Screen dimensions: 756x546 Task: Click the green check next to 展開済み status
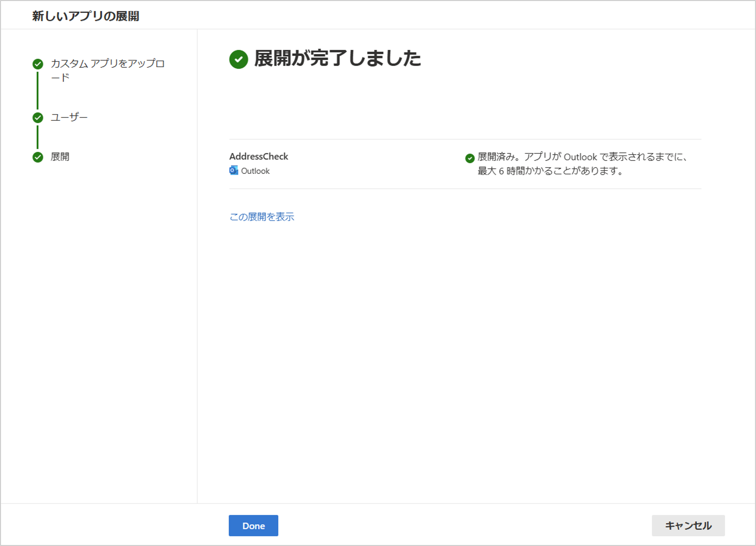470,158
